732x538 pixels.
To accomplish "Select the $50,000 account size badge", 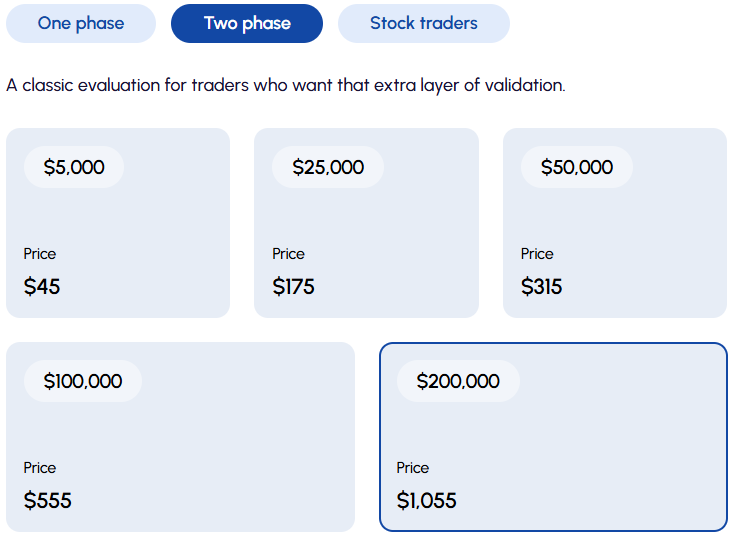I will pos(577,167).
